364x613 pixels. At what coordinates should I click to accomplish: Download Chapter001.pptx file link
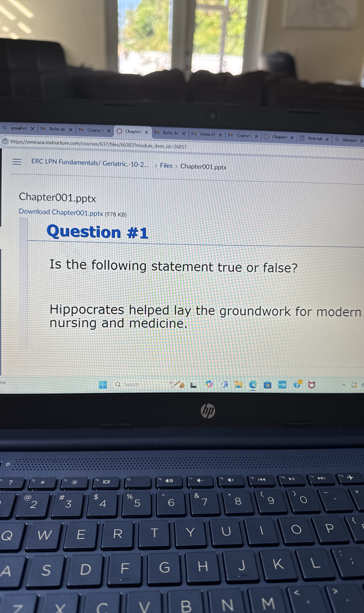61,213
